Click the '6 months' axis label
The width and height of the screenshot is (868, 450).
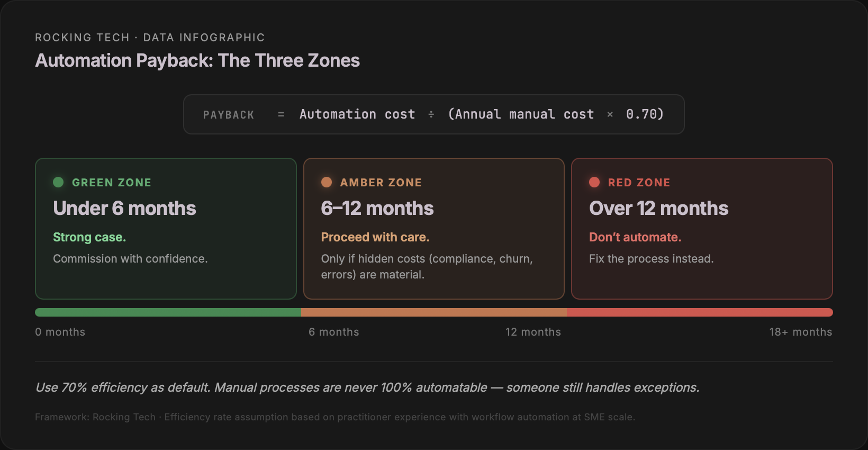(334, 332)
